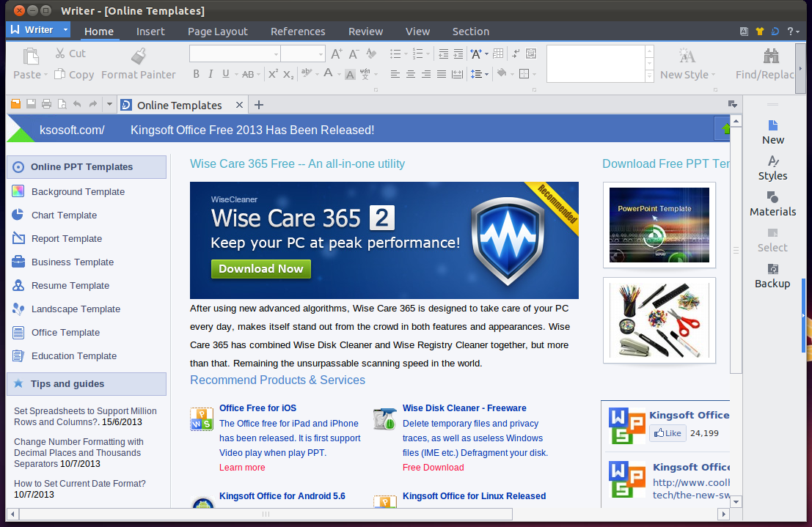Select the Review tab
This screenshot has width=812, height=527.
click(x=365, y=32)
